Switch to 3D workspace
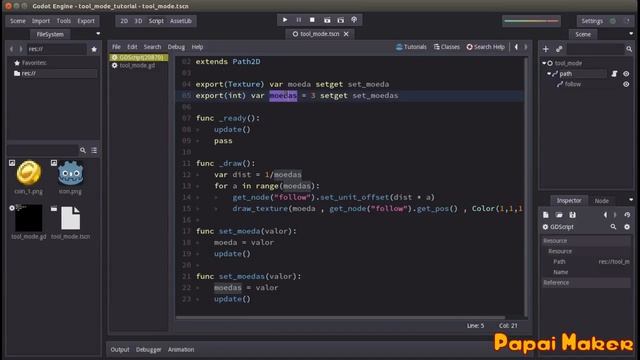This screenshot has height=360, width=640. tap(138, 21)
